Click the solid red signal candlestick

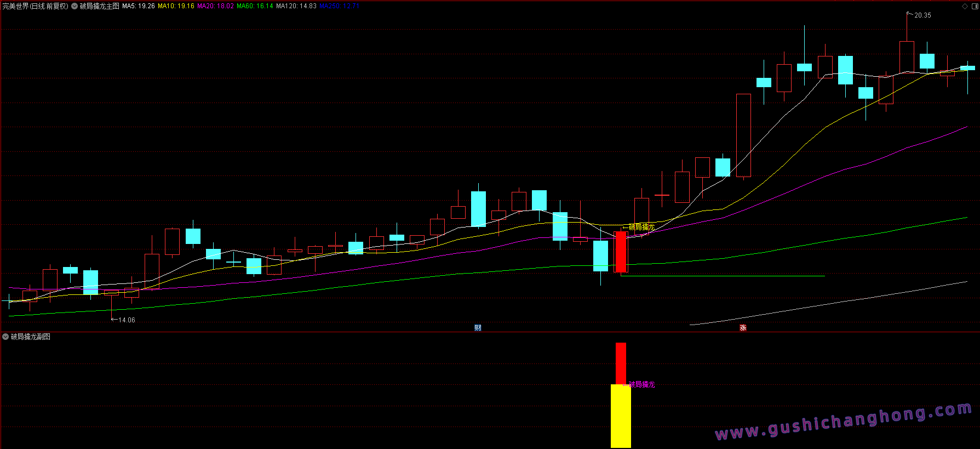tap(621, 252)
